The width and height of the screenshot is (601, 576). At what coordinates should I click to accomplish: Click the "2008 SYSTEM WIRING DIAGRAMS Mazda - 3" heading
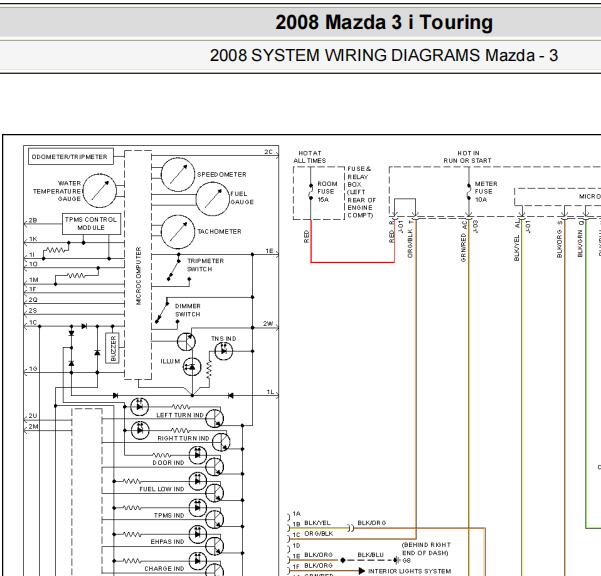click(384, 56)
